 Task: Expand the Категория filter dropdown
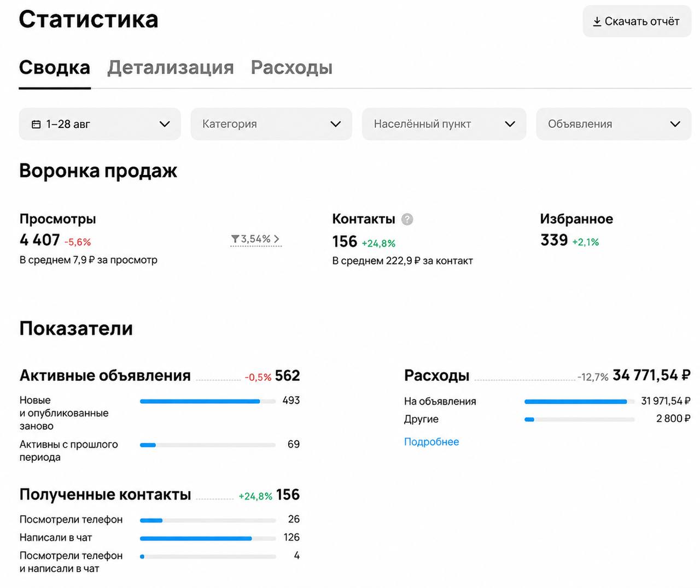pyautogui.click(x=271, y=124)
